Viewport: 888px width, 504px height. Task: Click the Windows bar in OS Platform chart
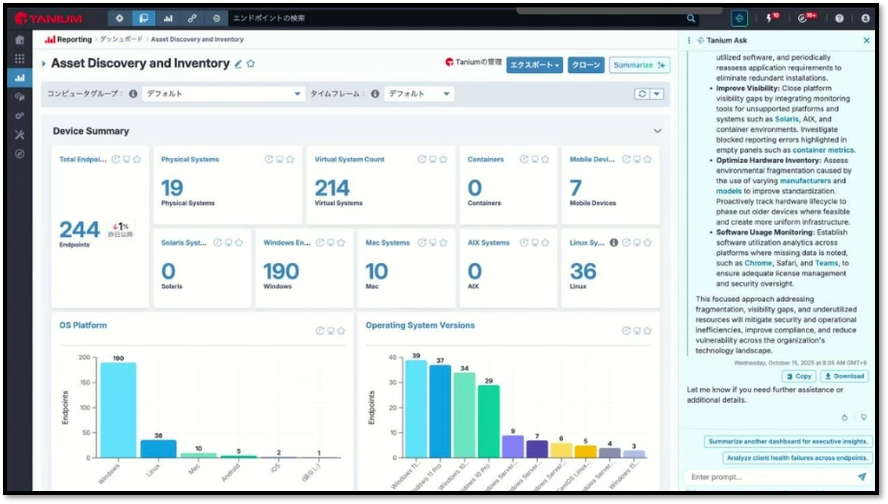coord(118,409)
